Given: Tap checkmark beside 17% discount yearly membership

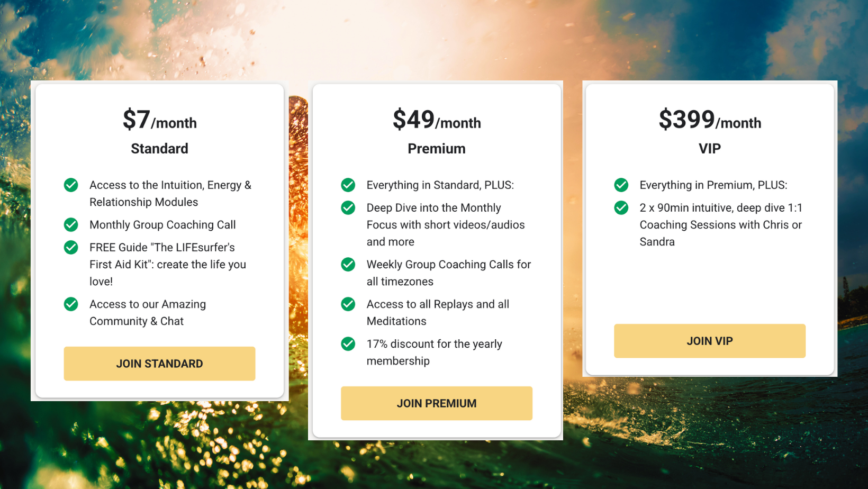Looking at the screenshot, I should [x=348, y=344].
